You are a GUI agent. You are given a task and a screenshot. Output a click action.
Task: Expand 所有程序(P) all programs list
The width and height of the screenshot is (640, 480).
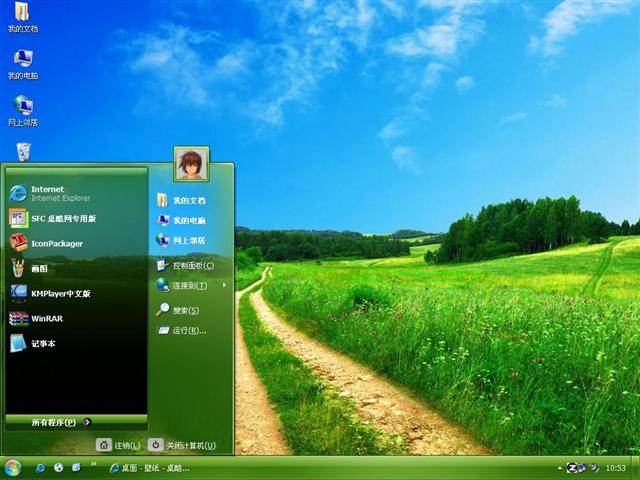coord(76,422)
